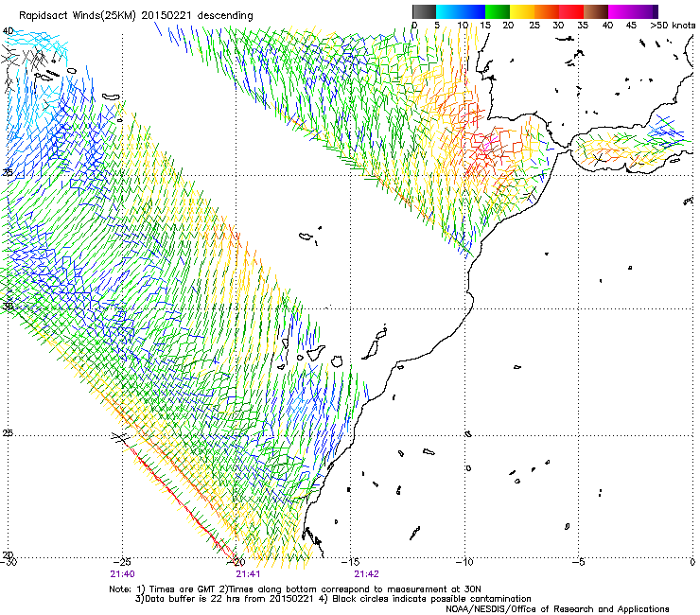Viewport: 700px width, 615px height.
Task: Click the longitude label '-10'
Action: (x=464, y=562)
